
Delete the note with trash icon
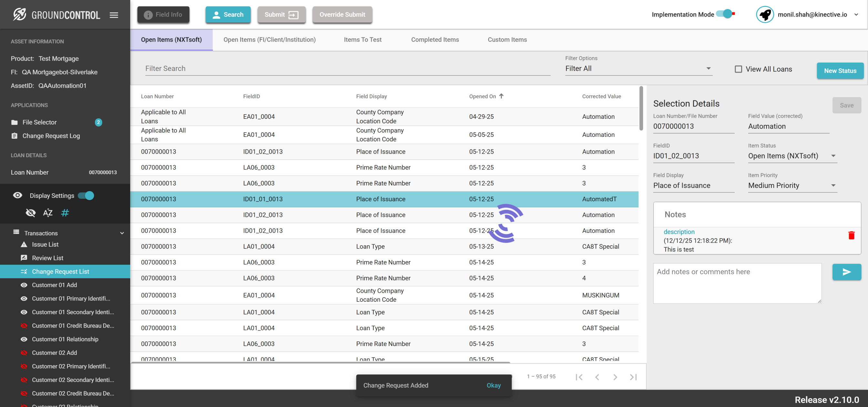click(x=851, y=235)
